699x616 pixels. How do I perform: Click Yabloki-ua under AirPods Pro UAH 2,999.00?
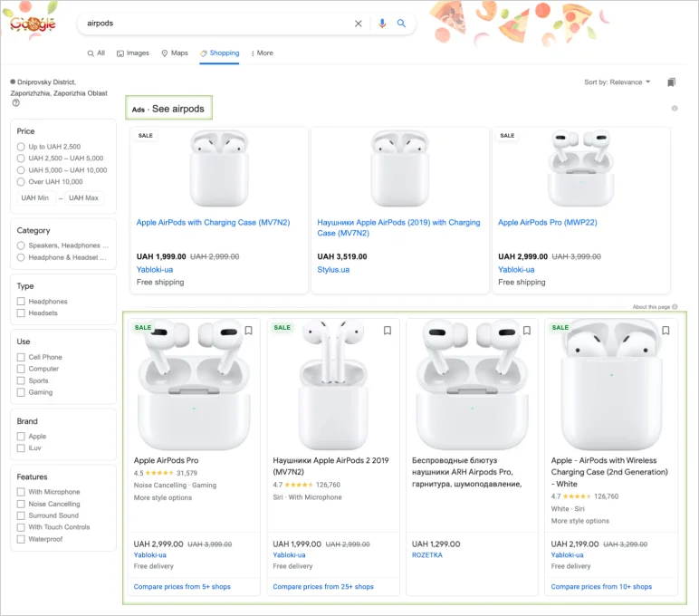tap(149, 555)
